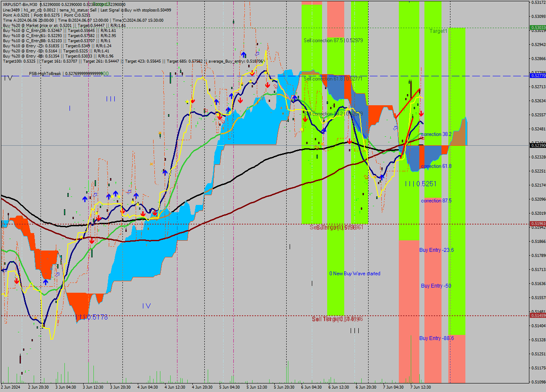Click the black 0.52390 current price tag
546x392 pixels.
(537, 146)
